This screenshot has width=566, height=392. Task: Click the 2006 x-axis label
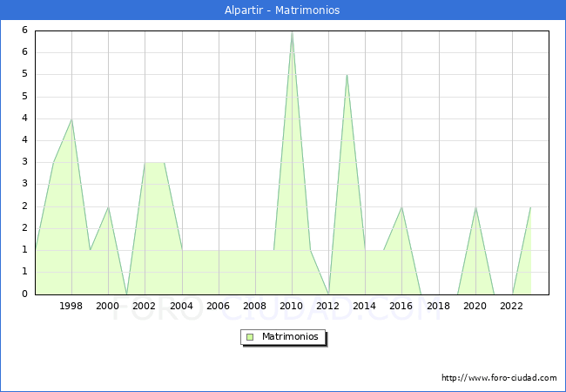tap(218, 306)
